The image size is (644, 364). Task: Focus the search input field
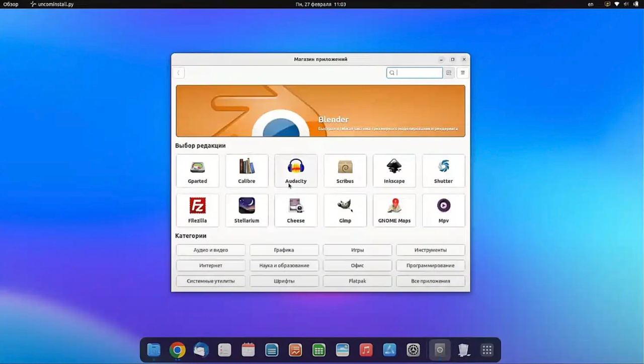click(x=415, y=72)
